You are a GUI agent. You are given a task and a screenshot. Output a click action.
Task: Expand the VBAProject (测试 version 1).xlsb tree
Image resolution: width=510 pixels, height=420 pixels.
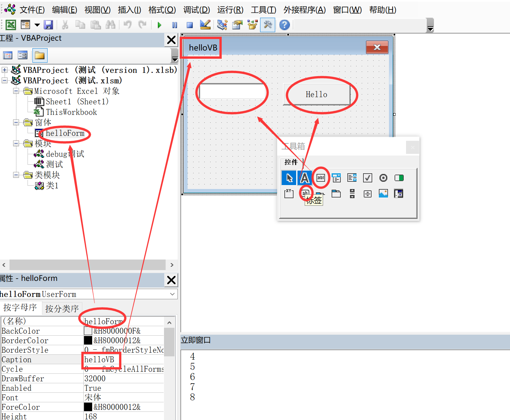click(x=4, y=70)
